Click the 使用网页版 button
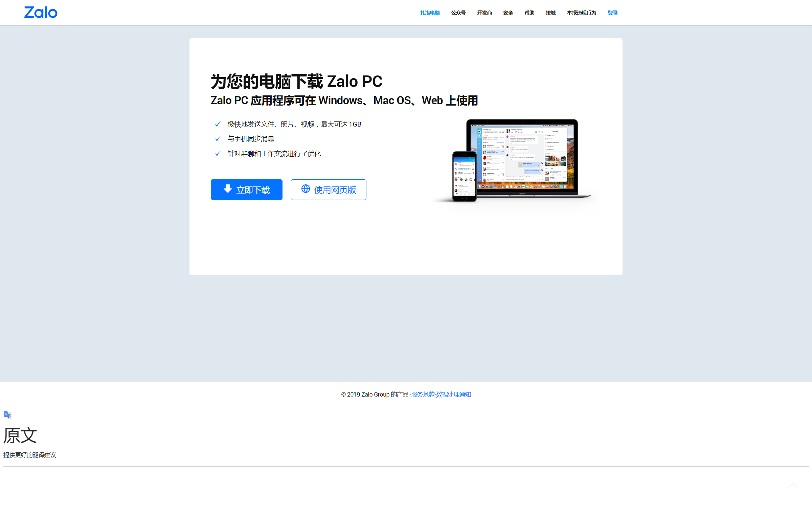The height and width of the screenshot is (517, 812). coord(329,189)
